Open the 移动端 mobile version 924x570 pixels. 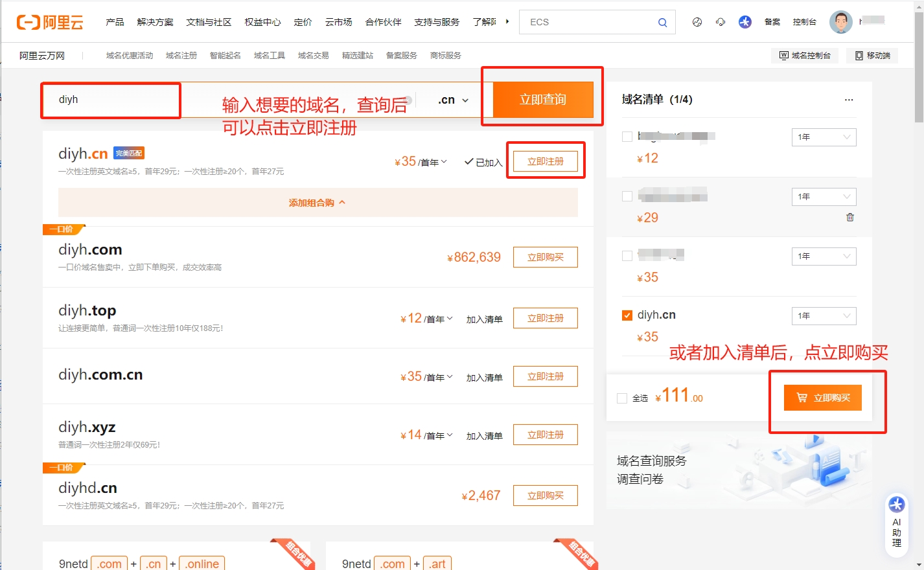871,55
